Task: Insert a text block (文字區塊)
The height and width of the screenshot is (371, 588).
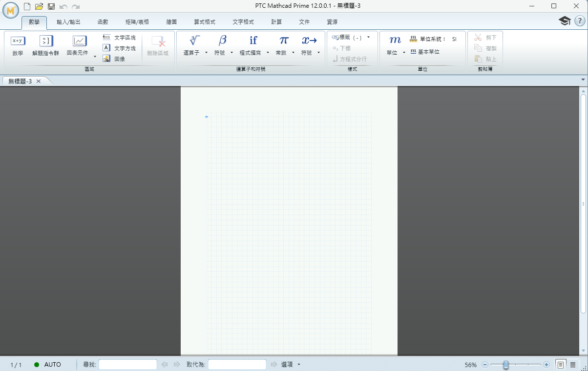Action: (120, 38)
